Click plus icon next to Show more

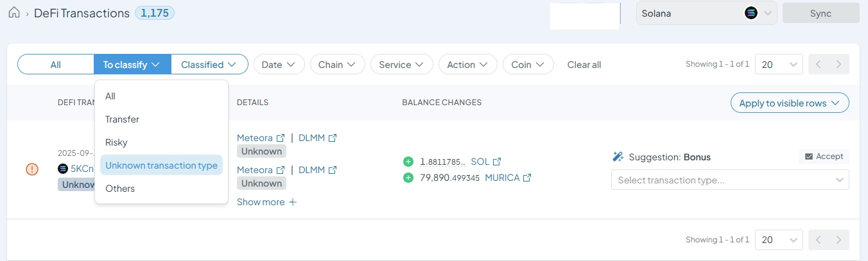pyautogui.click(x=293, y=202)
